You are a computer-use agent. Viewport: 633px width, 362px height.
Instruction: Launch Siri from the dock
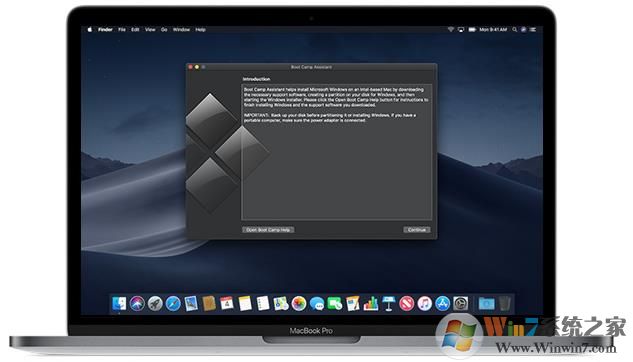point(137,303)
